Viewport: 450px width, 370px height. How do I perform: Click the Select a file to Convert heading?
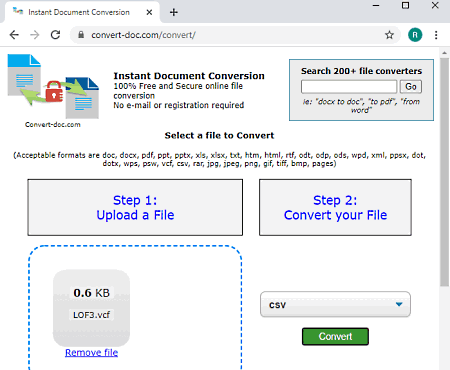[219, 135]
